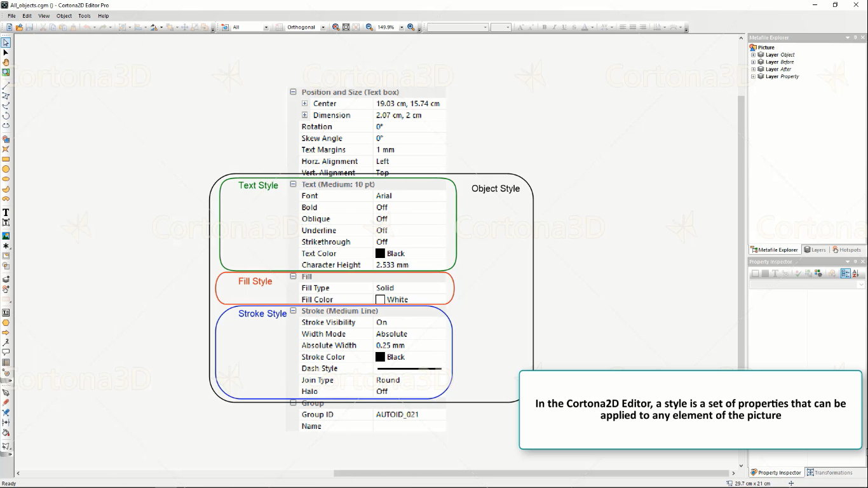Expand the Layer Before tree node
The height and width of the screenshot is (488, 868).
(x=753, y=62)
